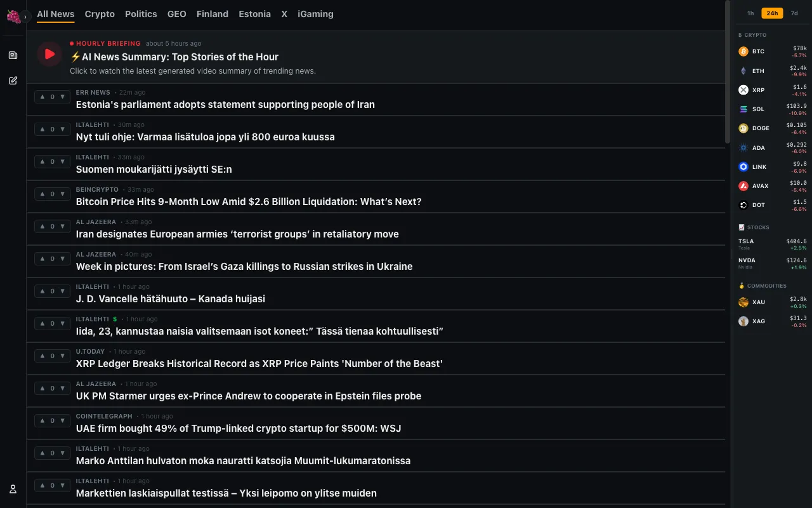Open Bitcoin Price Hits 9-Month Low article
812x508 pixels.
[x=249, y=202]
